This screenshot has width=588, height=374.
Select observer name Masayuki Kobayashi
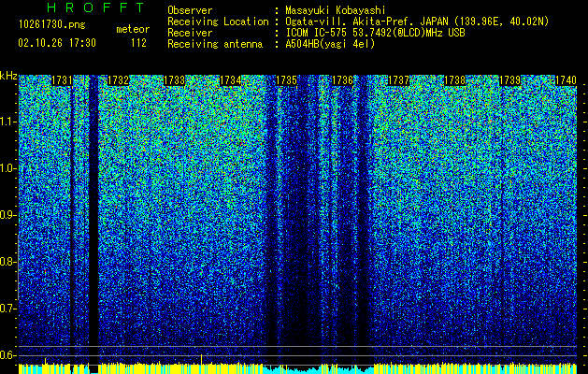pyautogui.click(x=336, y=10)
